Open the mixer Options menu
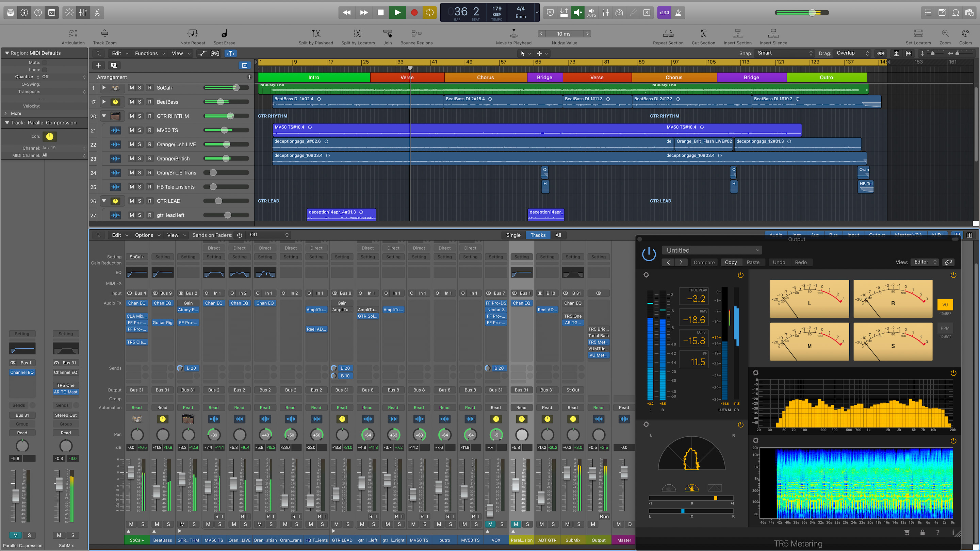This screenshot has height=551, width=980. (x=148, y=235)
